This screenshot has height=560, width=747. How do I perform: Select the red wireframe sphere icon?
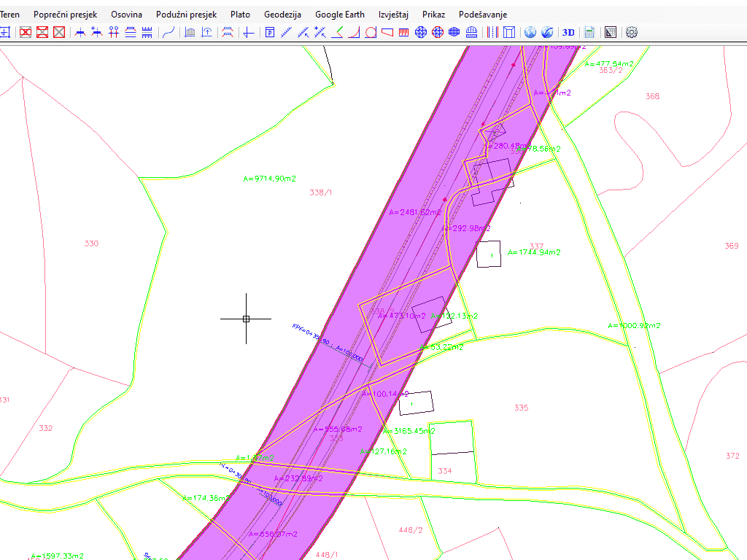[438, 32]
